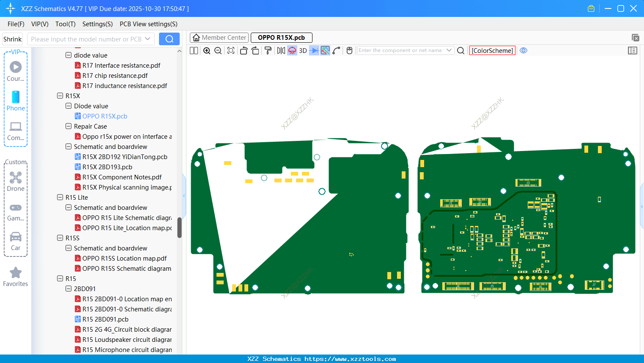Mirror the board horizontally
The width and height of the screenshot is (644, 363).
[x=281, y=51]
